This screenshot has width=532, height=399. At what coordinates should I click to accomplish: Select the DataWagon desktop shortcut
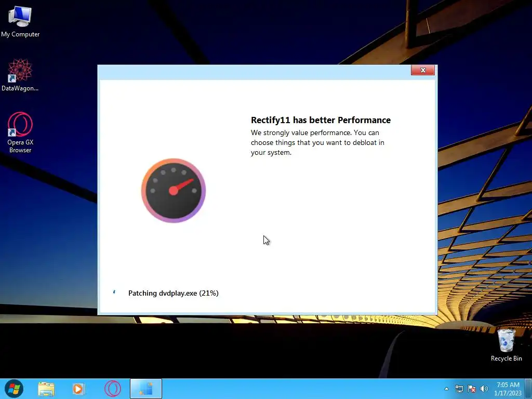pyautogui.click(x=20, y=75)
